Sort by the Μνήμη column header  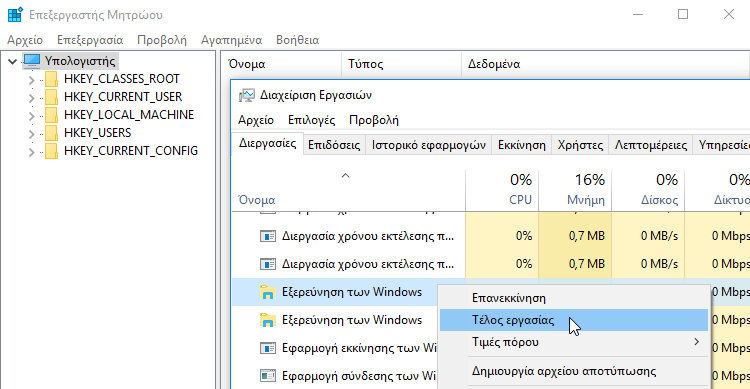(x=575, y=190)
